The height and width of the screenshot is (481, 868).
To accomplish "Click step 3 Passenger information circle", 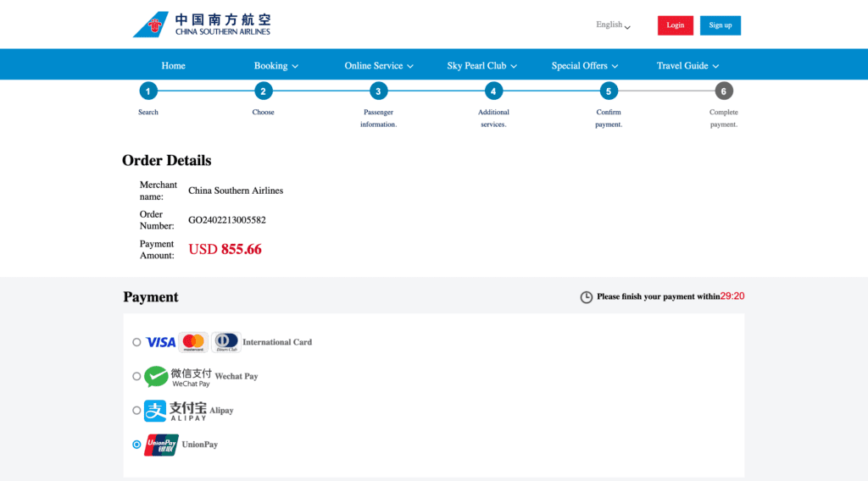I will pos(379,91).
